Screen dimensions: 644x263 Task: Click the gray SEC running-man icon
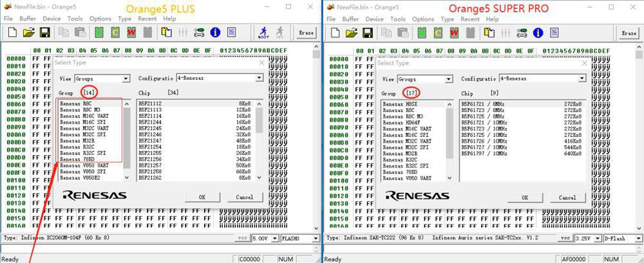[x=279, y=32]
